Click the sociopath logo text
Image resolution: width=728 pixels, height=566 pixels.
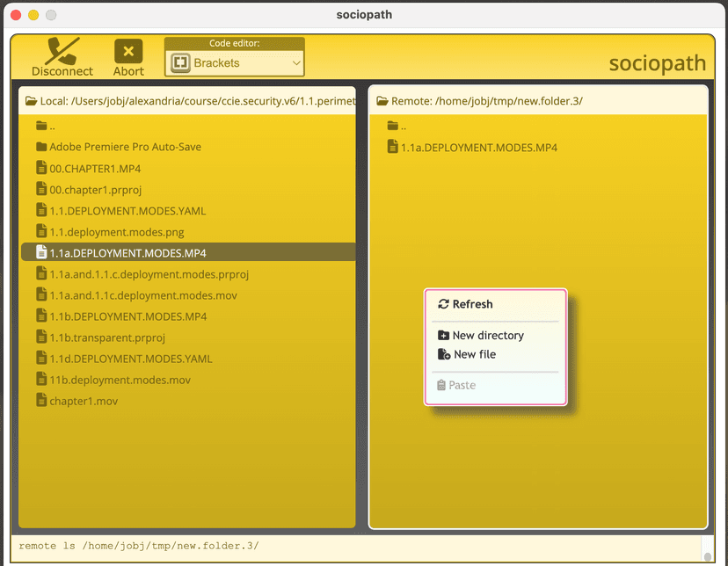pos(658,63)
